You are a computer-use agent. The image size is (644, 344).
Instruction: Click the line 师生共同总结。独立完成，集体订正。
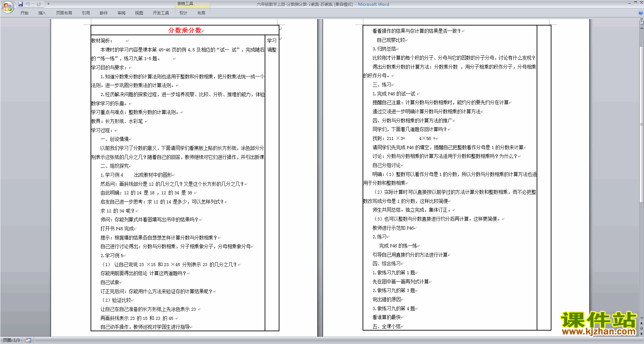(412, 210)
